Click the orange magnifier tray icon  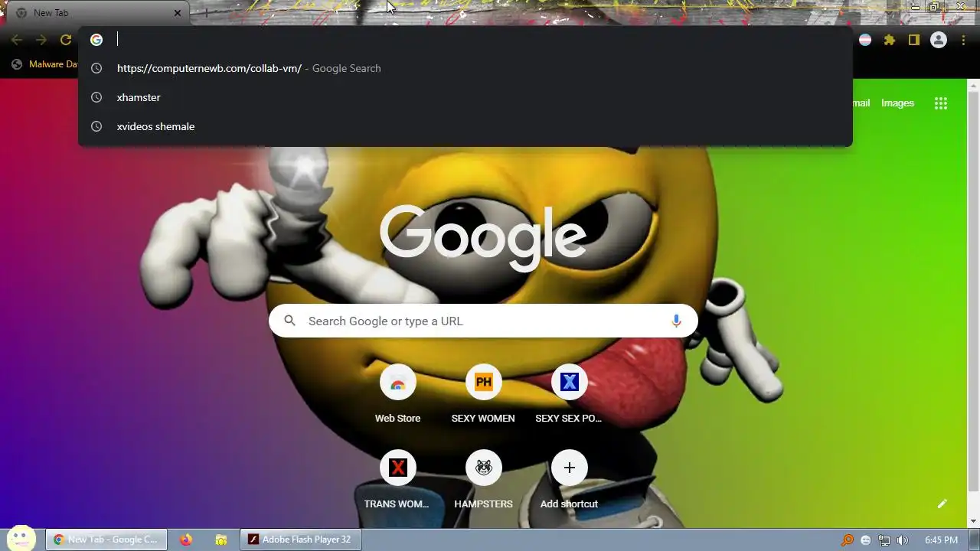(848, 540)
